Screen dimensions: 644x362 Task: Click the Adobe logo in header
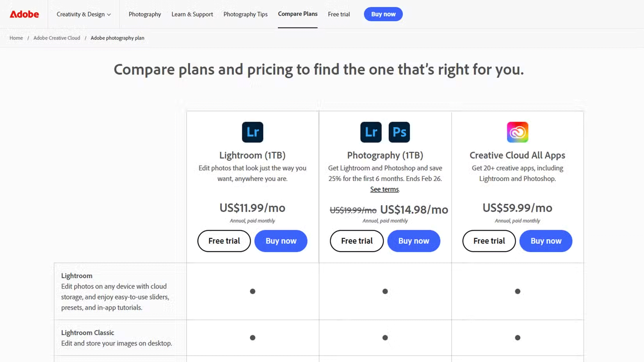(x=24, y=14)
